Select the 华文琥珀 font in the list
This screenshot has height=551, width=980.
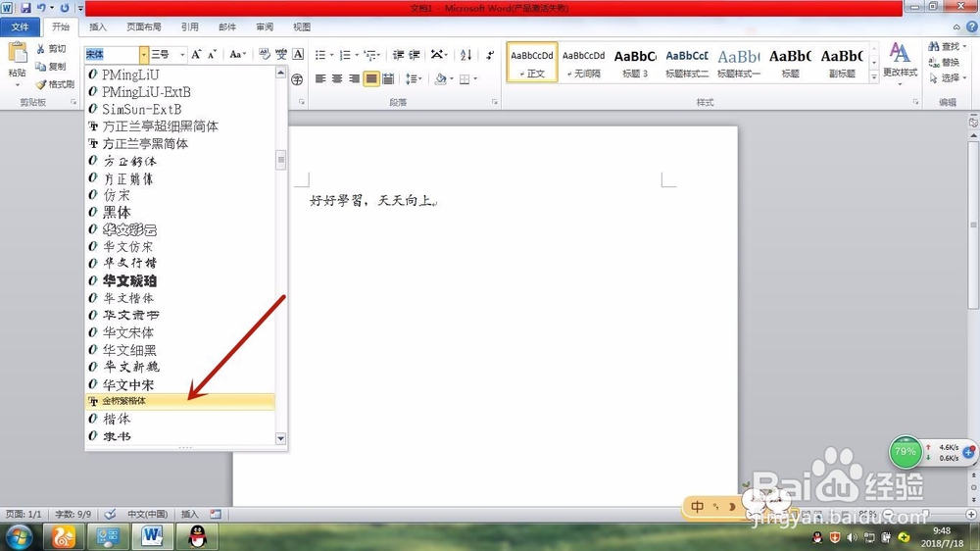tap(180, 280)
